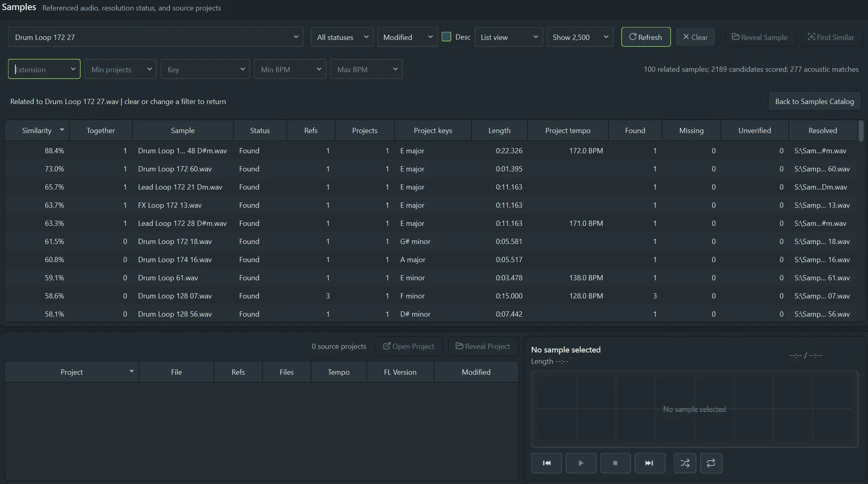Viewport: 868px width, 484px height.
Task: Play the selected sample
Action: pos(581,463)
